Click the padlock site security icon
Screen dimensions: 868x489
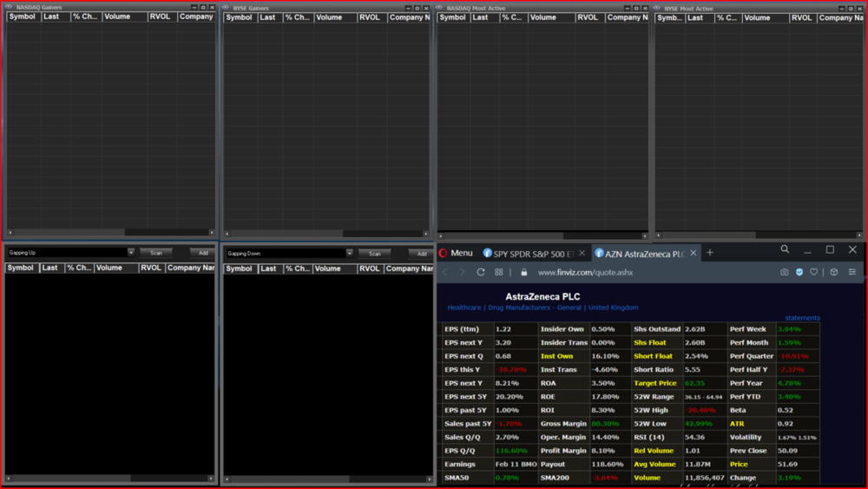523,273
